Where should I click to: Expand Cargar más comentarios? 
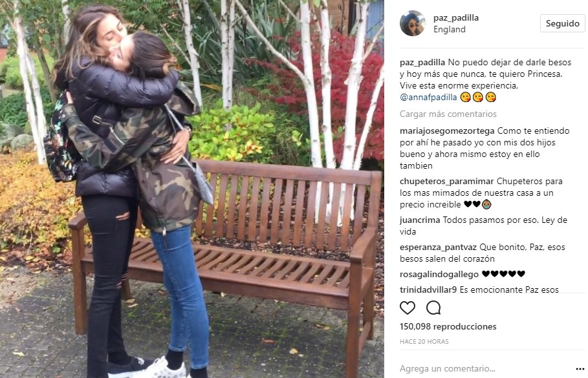click(448, 114)
